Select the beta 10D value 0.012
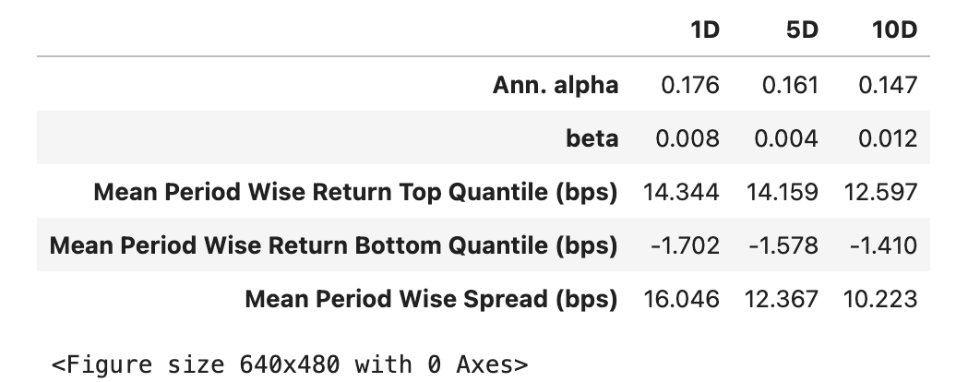 pyautogui.click(x=888, y=138)
